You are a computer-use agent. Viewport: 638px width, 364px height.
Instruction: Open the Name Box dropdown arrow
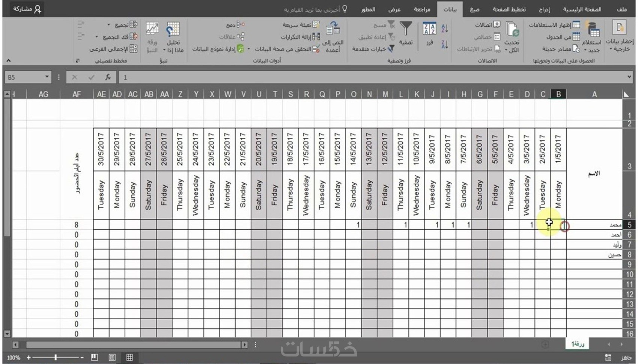pos(47,77)
